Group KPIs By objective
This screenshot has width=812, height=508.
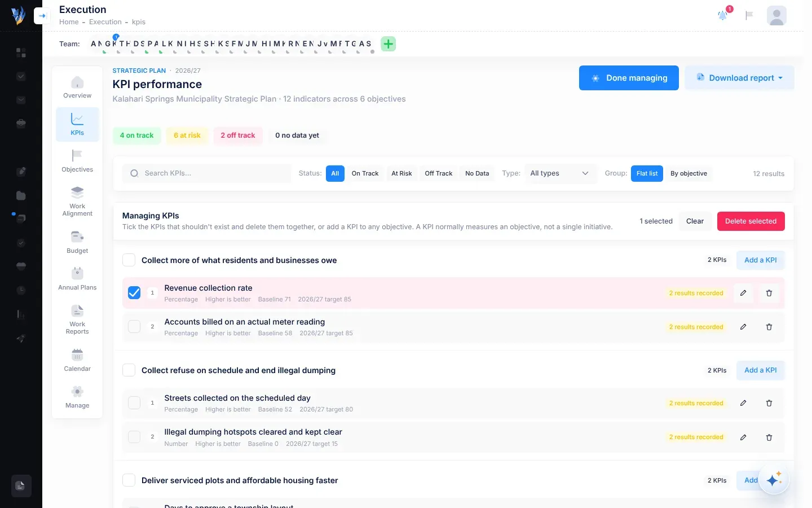coord(689,173)
